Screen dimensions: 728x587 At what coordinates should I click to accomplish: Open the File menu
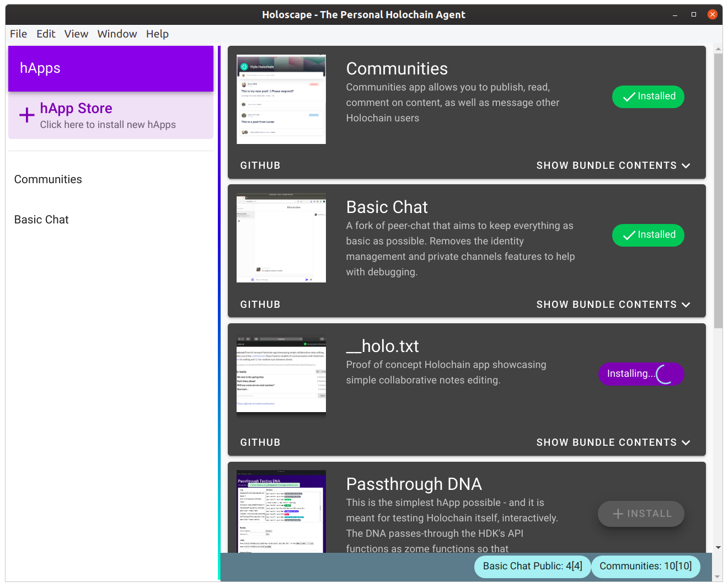[x=18, y=34]
